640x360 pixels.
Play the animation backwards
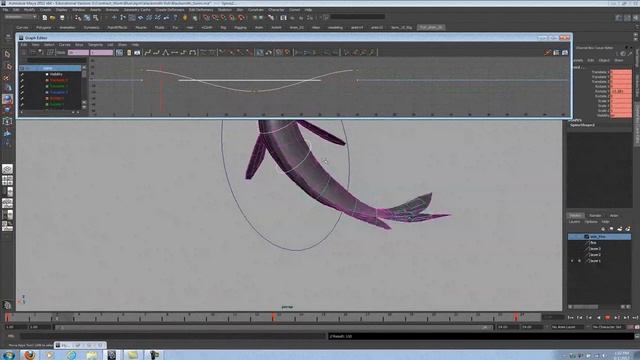tap(599, 317)
